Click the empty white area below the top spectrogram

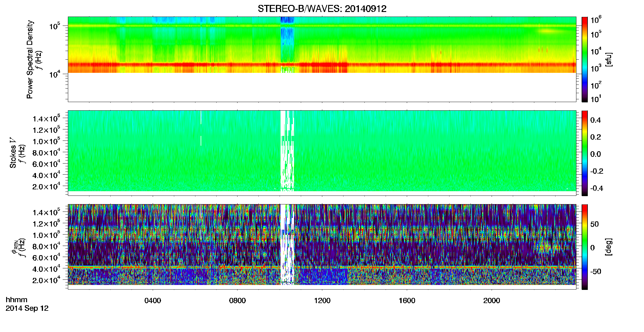(x=322, y=87)
